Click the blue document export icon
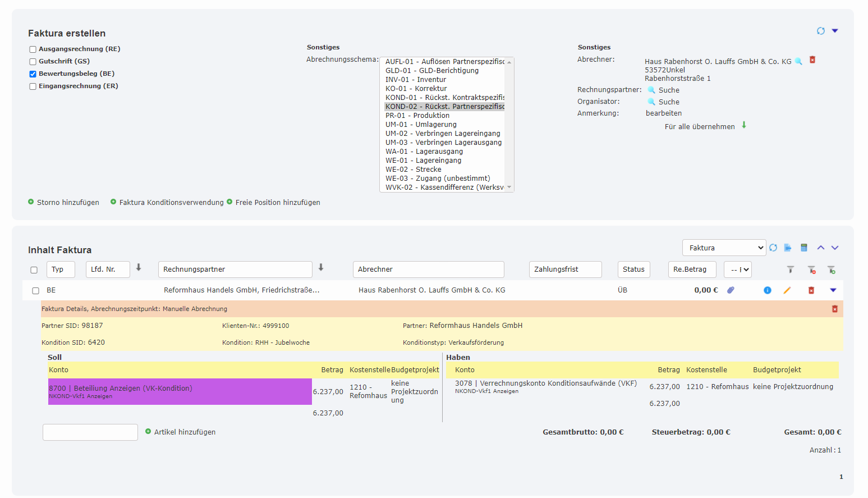The width and height of the screenshot is (868, 498). 788,248
